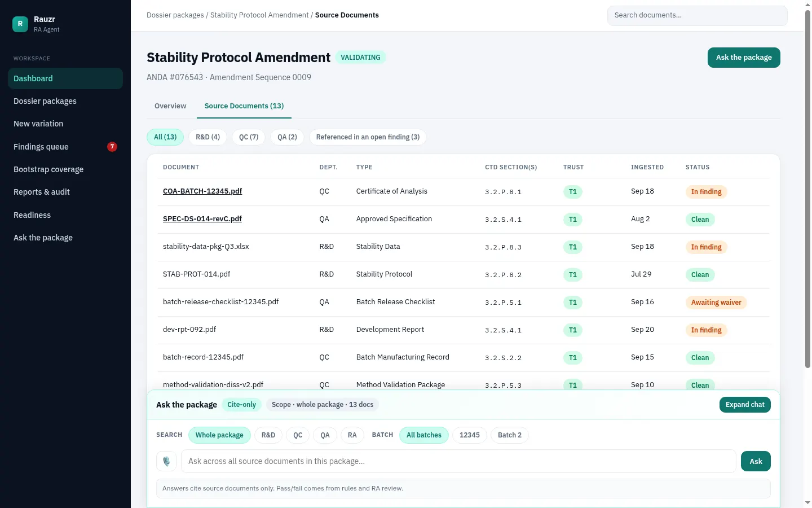
Task: Click the stability-data-pkg-Q3.xlsx row name
Action: pyautogui.click(x=206, y=247)
